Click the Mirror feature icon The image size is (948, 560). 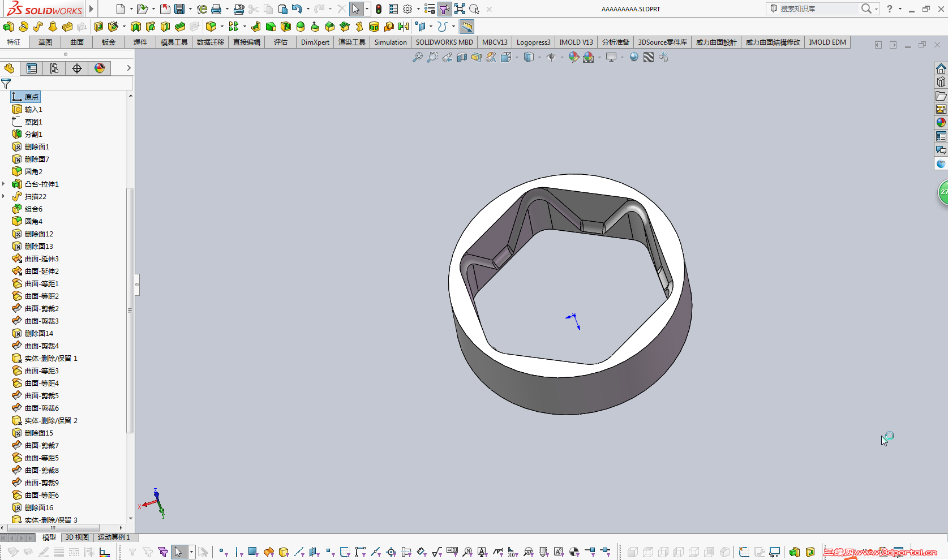click(x=404, y=27)
